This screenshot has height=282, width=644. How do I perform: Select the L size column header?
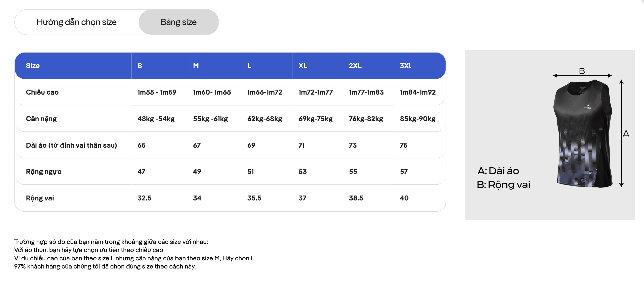pyautogui.click(x=249, y=66)
